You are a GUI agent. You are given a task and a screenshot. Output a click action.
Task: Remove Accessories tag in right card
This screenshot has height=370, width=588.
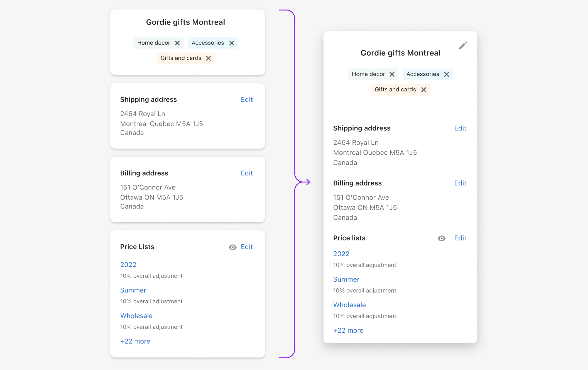447,74
